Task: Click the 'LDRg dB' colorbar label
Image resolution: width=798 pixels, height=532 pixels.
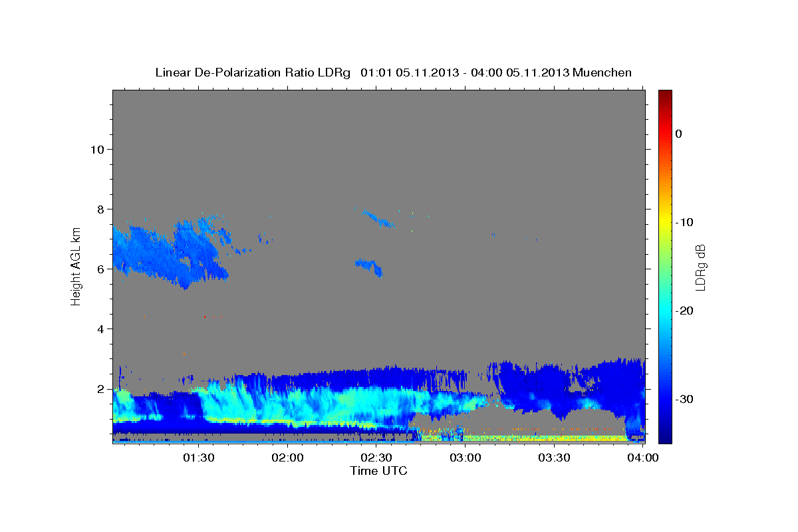Action: coord(700,267)
